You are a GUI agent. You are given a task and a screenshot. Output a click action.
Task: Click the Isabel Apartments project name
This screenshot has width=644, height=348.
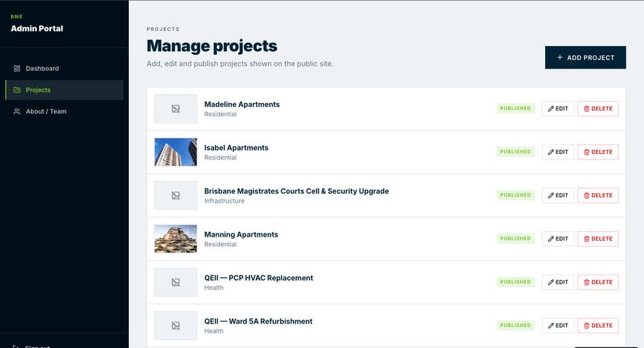click(236, 148)
